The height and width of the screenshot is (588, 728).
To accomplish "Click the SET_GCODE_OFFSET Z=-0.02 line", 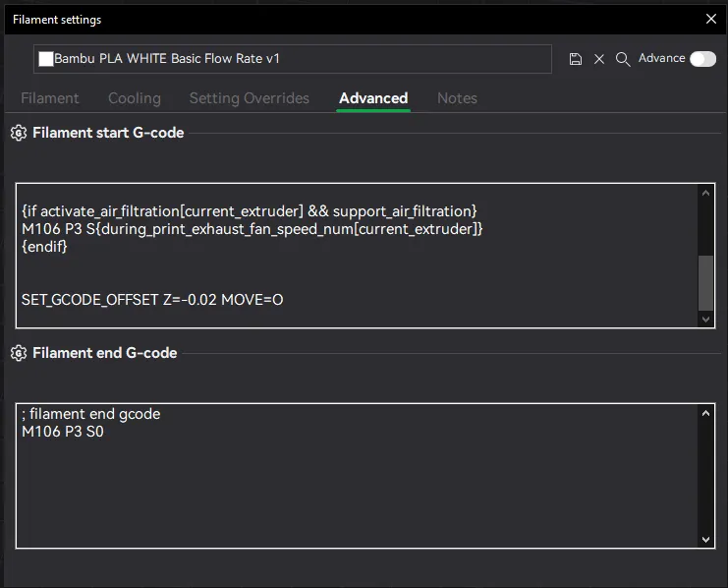I will pos(152,300).
